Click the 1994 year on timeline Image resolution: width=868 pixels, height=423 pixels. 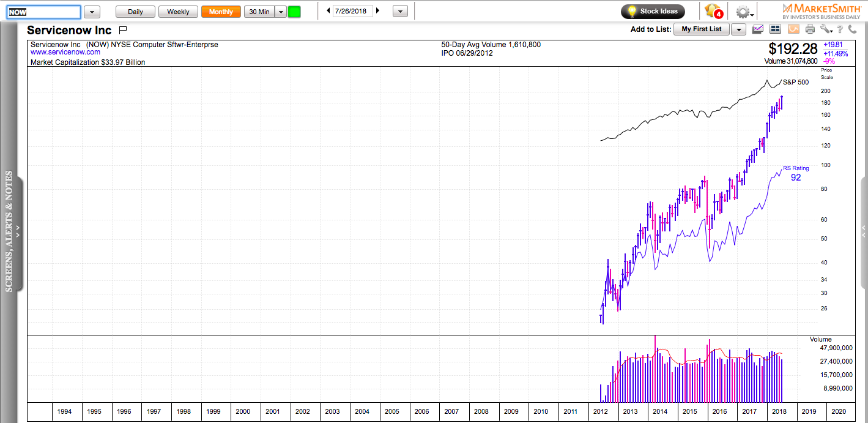point(64,411)
